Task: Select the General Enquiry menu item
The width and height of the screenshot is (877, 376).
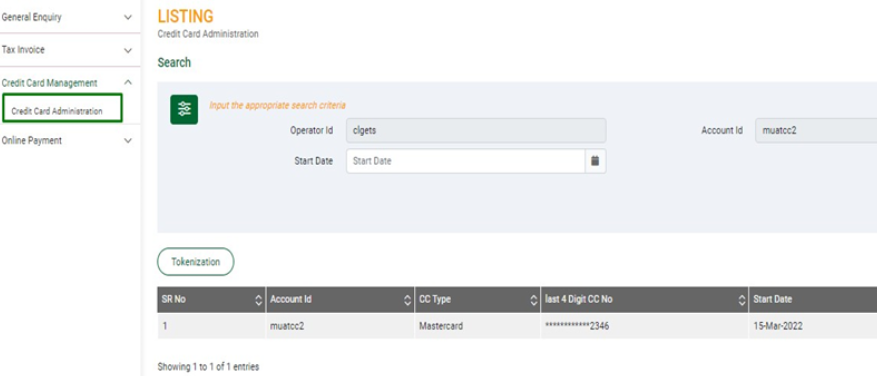Action: (31, 17)
